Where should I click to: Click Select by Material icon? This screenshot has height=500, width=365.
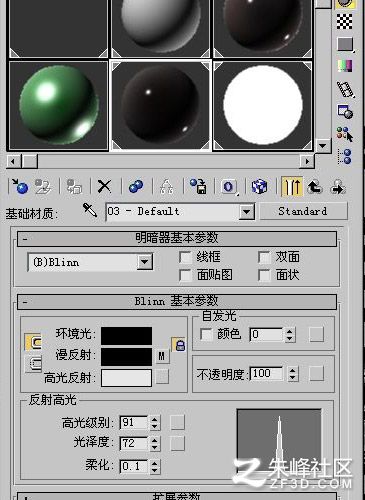(344, 134)
